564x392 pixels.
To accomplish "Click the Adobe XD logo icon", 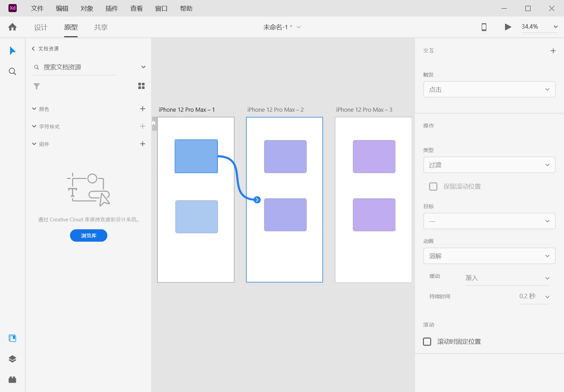I will [x=12, y=8].
